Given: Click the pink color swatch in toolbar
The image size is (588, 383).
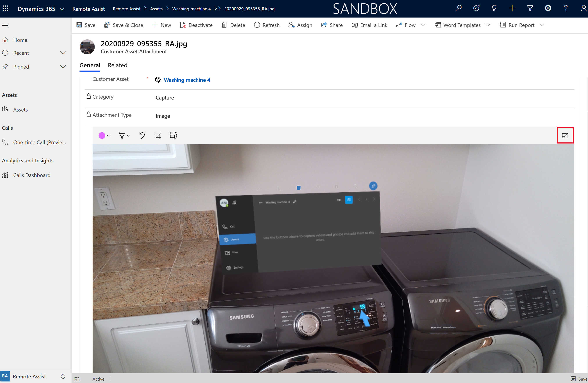Looking at the screenshot, I should pos(102,136).
